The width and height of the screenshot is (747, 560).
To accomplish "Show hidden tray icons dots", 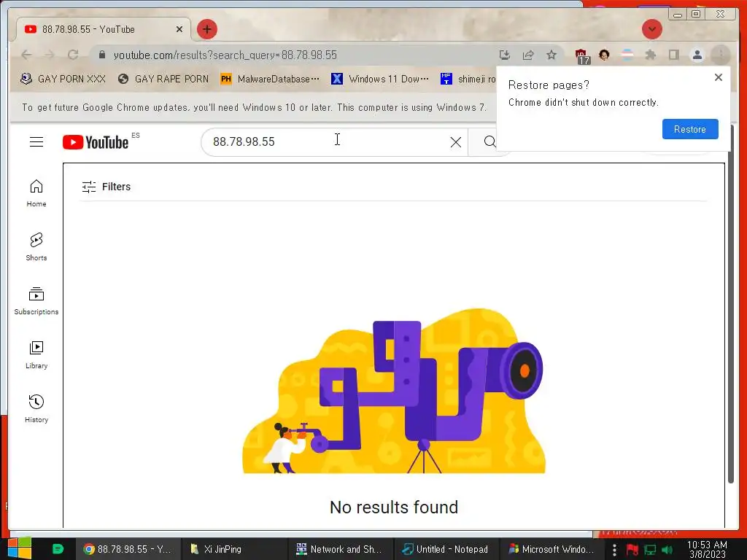I will click(x=614, y=550).
